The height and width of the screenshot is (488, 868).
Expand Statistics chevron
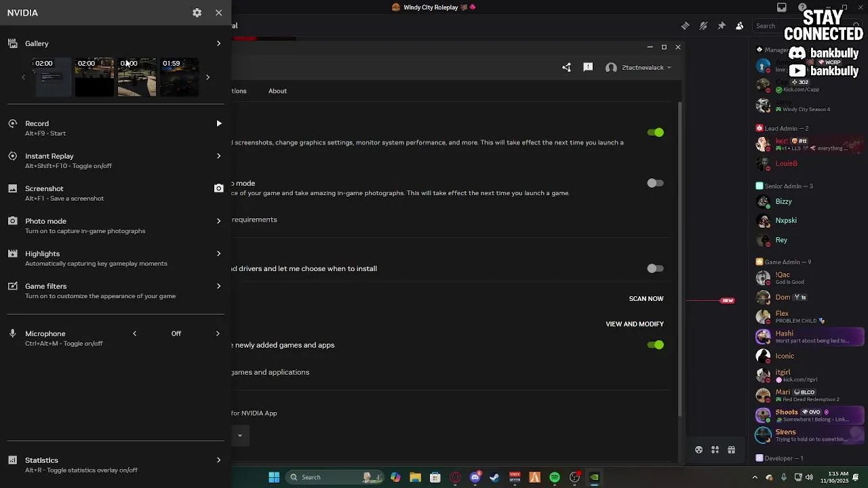pyautogui.click(x=218, y=460)
